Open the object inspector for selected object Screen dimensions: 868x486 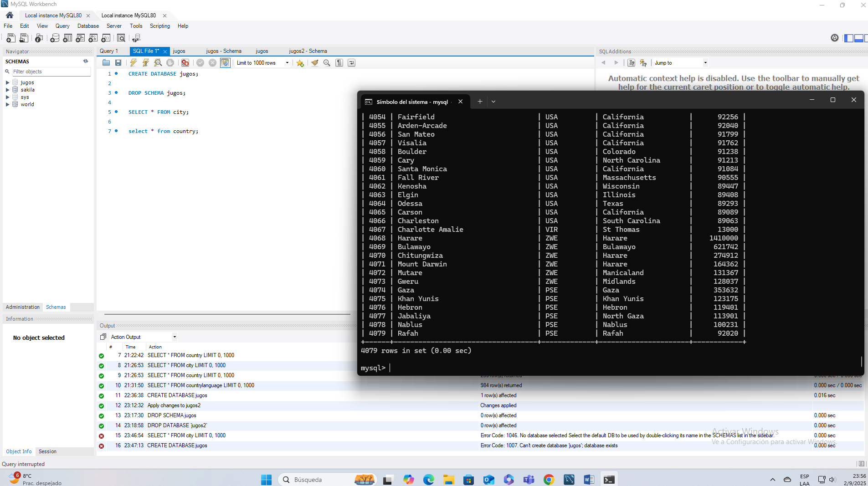39,38
